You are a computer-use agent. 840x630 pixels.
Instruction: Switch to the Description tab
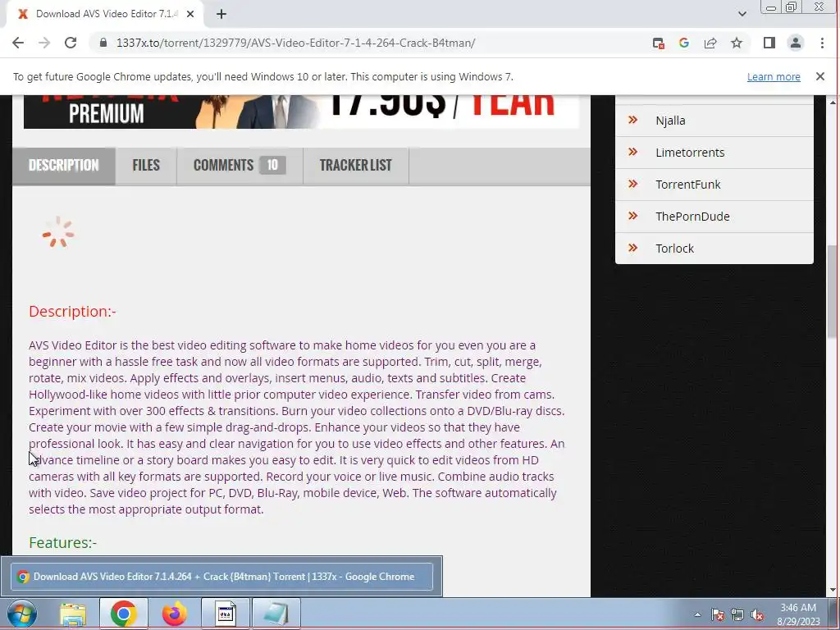tap(64, 166)
